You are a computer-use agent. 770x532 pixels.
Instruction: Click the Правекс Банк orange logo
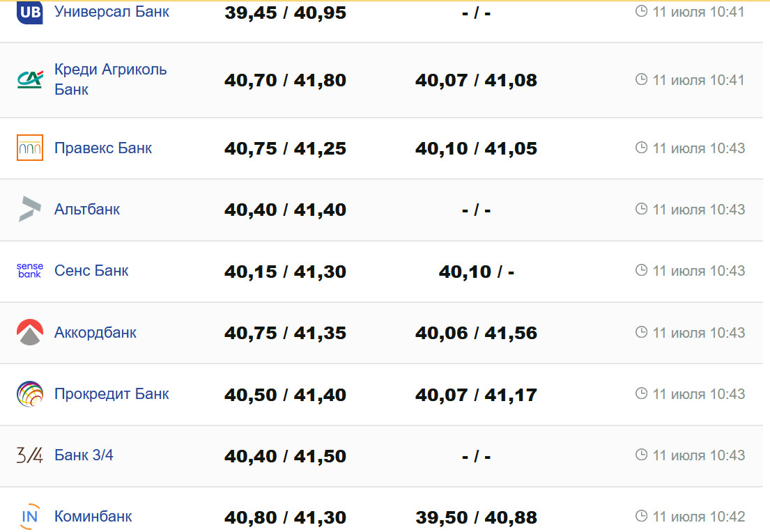(30, 148)
